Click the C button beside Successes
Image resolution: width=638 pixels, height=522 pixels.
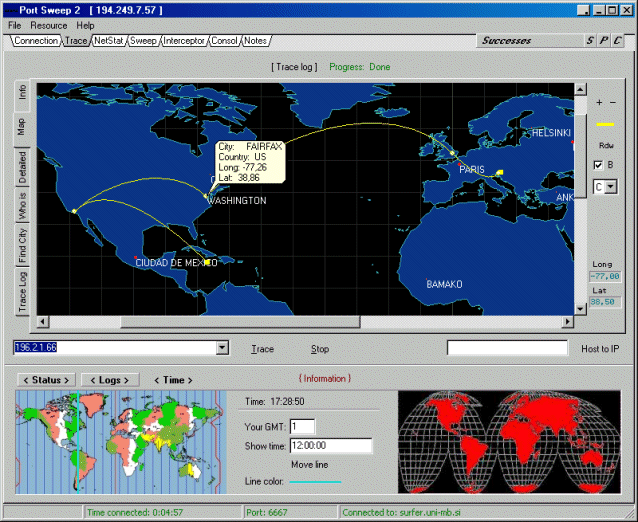[x=619, y=41]
